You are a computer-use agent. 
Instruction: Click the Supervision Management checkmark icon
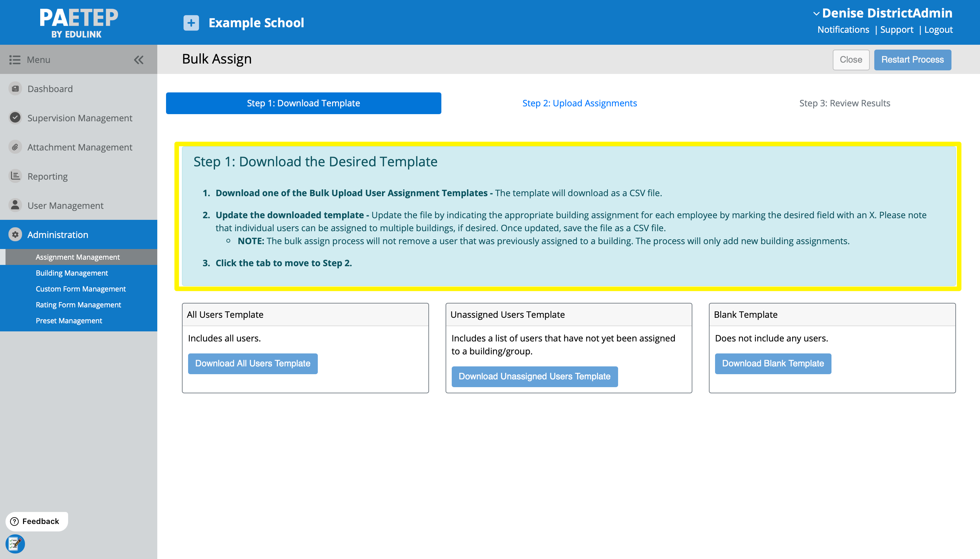15,117
